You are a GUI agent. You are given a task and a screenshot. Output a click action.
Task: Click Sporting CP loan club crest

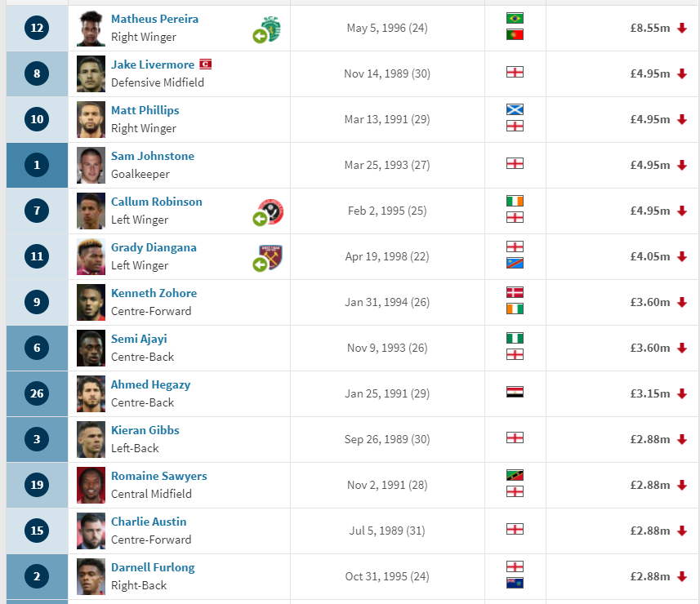[267, 29]
